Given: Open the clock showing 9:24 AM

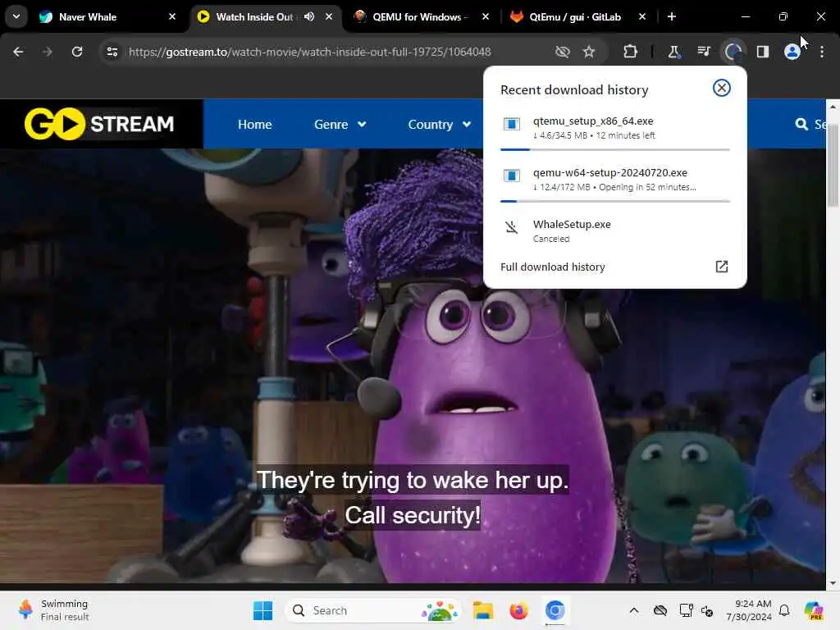Looking at the screenshot, I should coord(749,610).
